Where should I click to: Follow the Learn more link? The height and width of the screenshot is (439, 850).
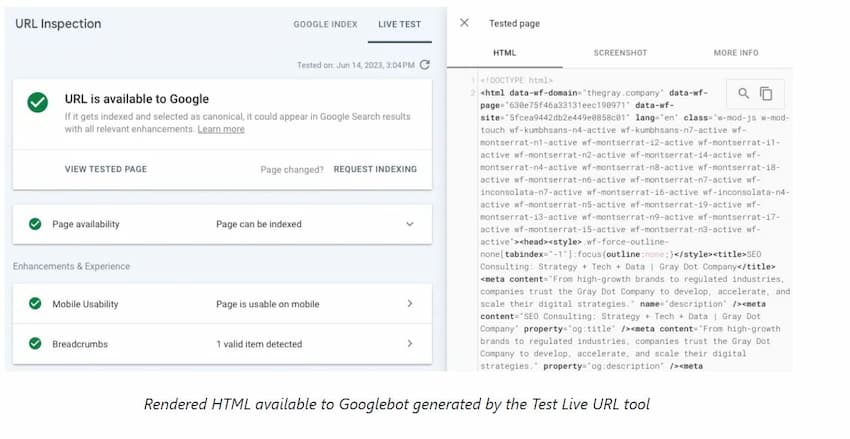coord(220,129)
